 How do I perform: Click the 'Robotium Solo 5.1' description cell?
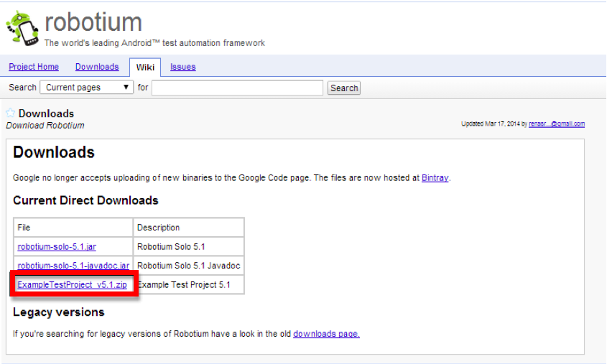188,247
